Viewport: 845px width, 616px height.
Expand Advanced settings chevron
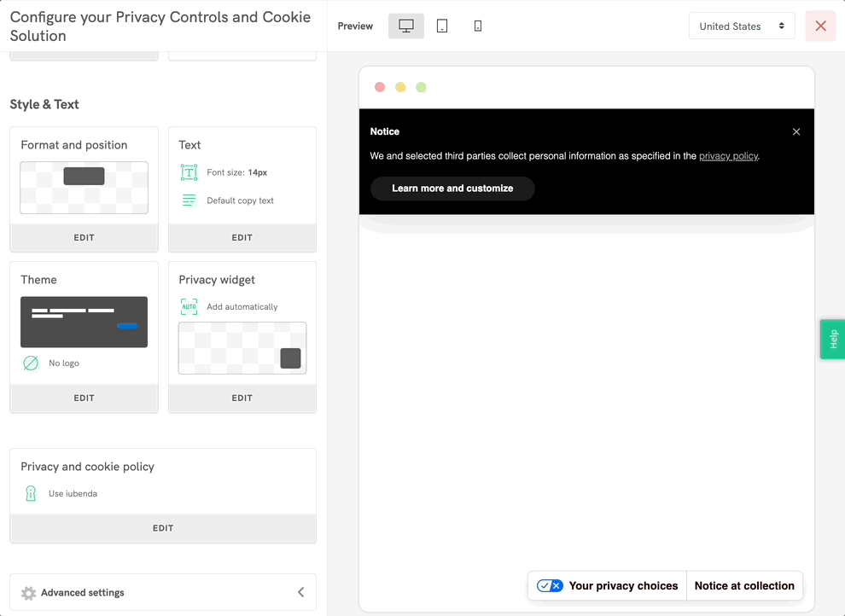300,592
